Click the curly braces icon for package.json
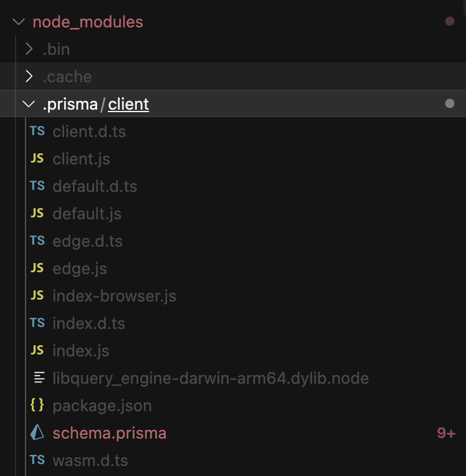The height and width of the screenshot is (476, 466). 37,405
